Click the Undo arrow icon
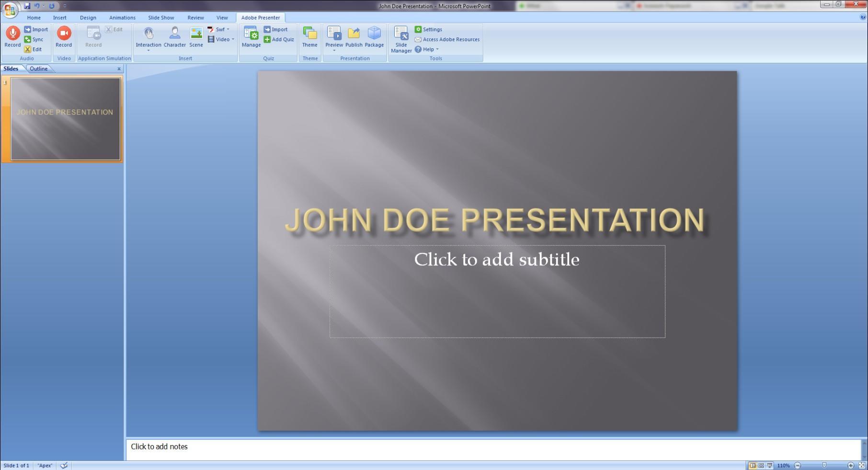This screenshot has width=868, height=470. [37, 6]
